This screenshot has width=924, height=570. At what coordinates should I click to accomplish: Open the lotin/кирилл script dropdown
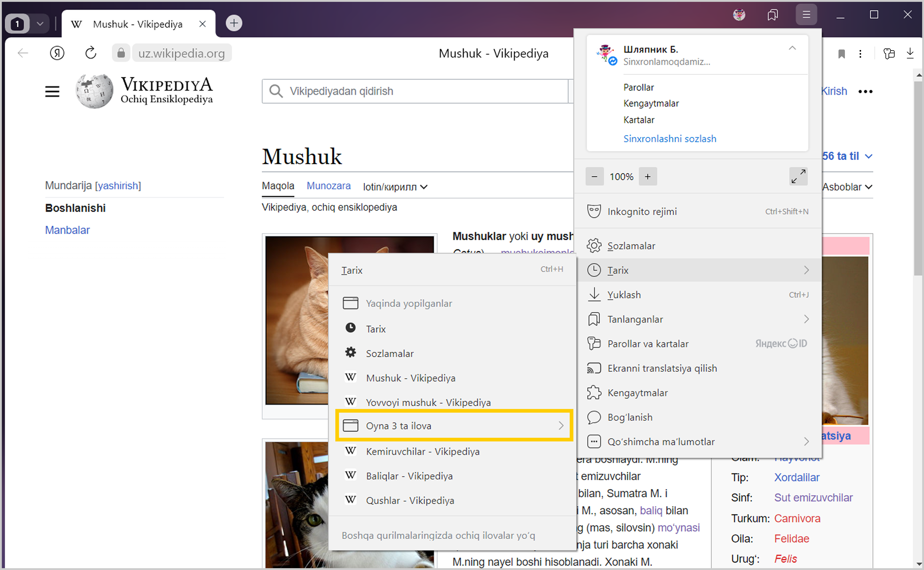pos(395,187)
